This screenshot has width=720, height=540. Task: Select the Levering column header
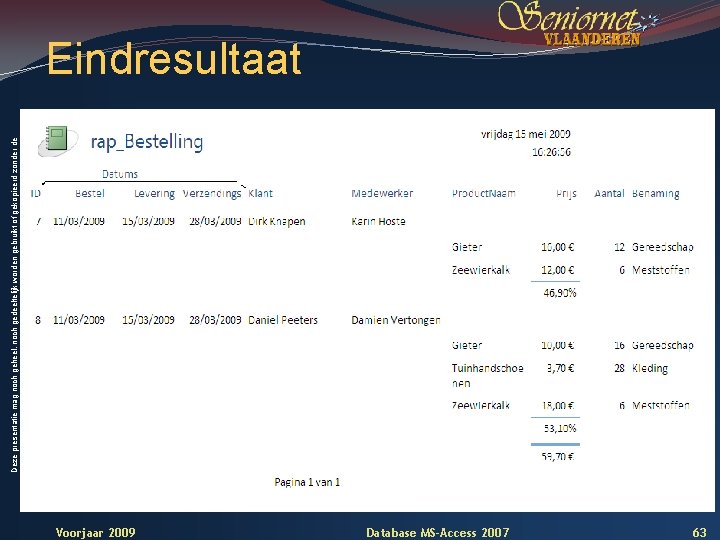tap(154, 194)
